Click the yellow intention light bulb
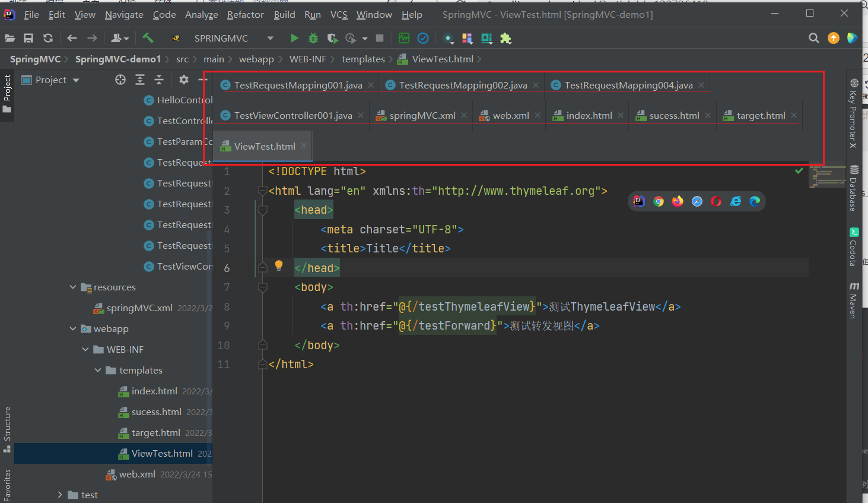This screenshot has height=503, width=868. pos(279,265)
